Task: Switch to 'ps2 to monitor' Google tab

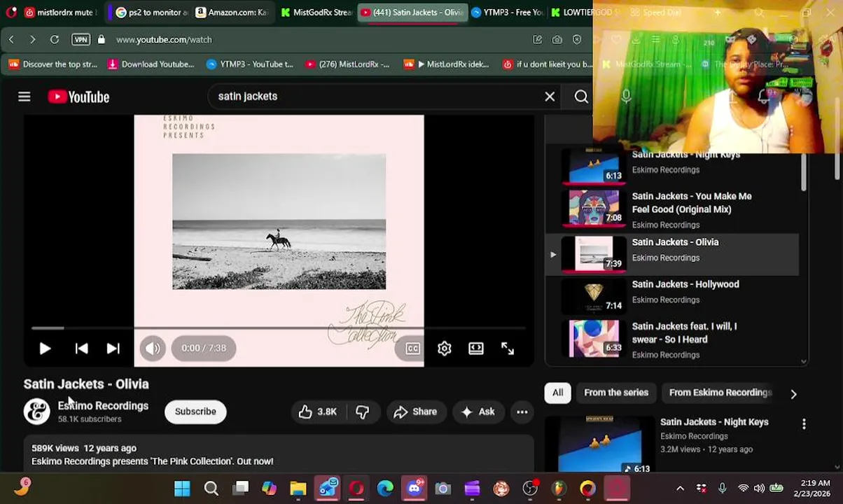Action: [152, 13]
